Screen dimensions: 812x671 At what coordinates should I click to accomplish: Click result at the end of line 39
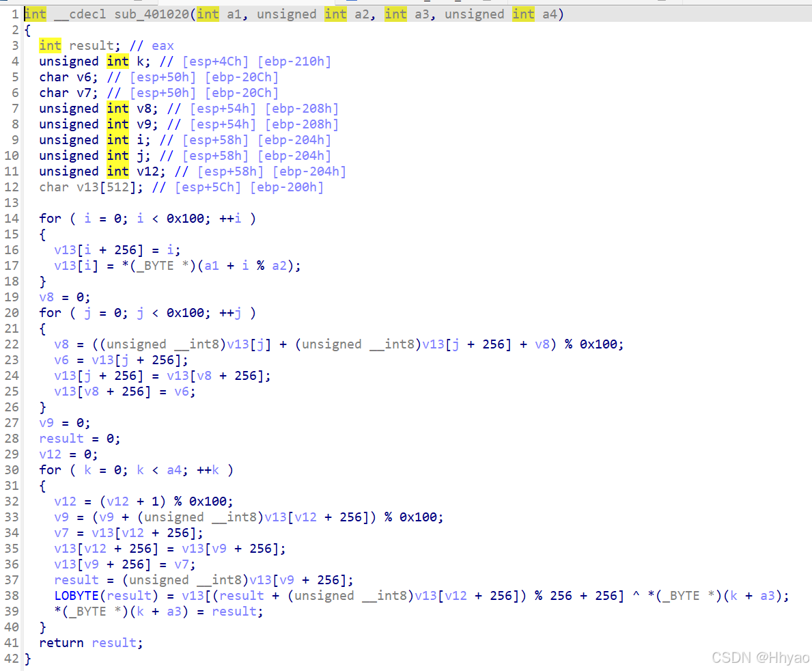234,612
